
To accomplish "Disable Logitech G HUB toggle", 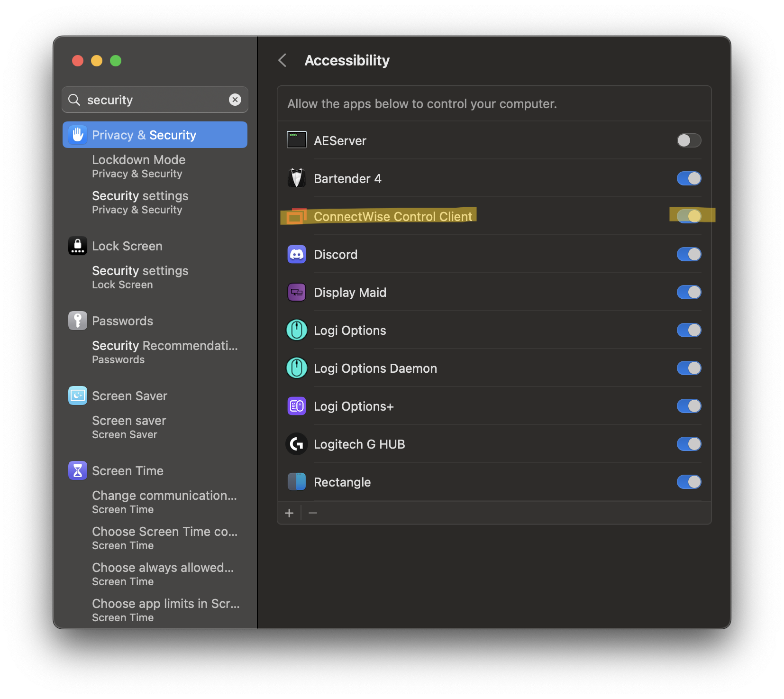I will pos(689,444).
